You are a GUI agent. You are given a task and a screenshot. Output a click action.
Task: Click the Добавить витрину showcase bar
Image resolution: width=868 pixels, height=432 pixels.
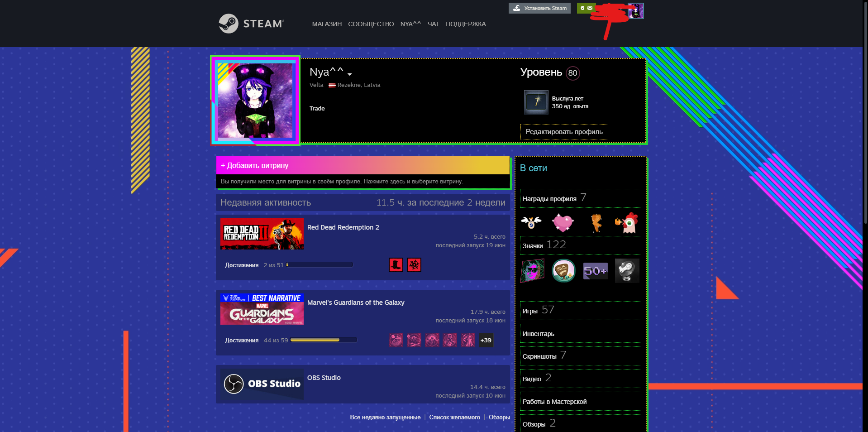pyautogui.click(x=363, y=165)
